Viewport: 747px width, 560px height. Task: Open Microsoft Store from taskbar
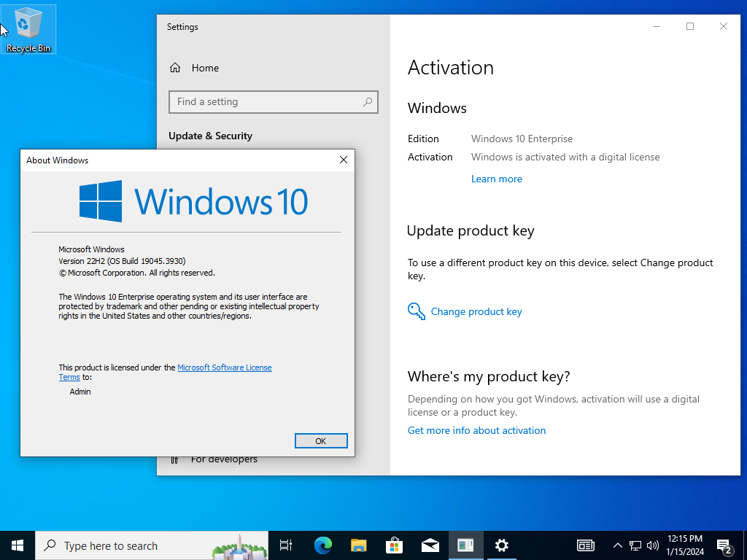395,545
